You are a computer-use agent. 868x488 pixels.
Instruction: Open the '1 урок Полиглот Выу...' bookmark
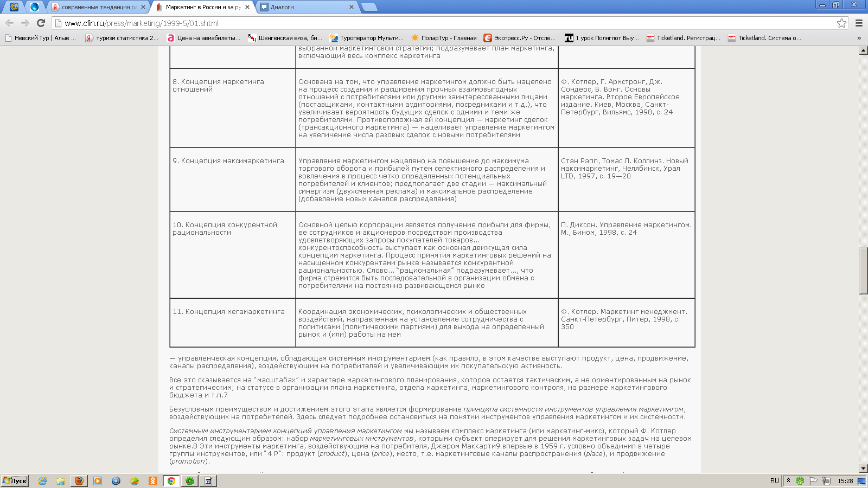[602, 38]
